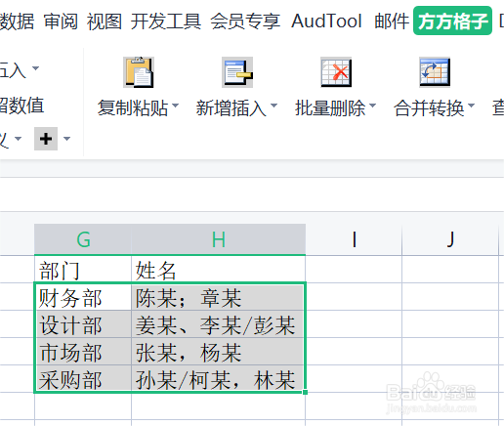504x426 pixels.
Task: Select cell containing 张某，杨某
Action: pos(219,352)
